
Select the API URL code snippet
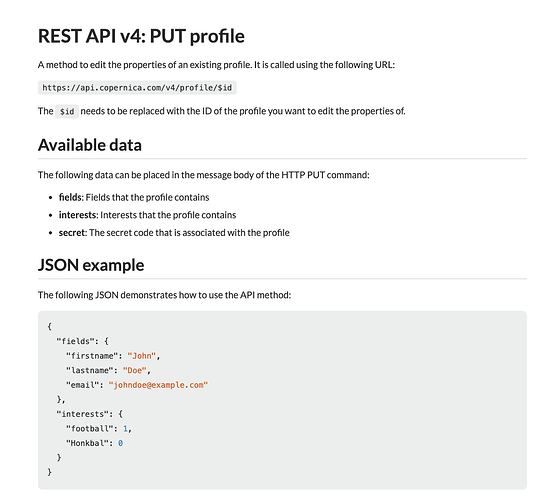(x=137, y=88)
